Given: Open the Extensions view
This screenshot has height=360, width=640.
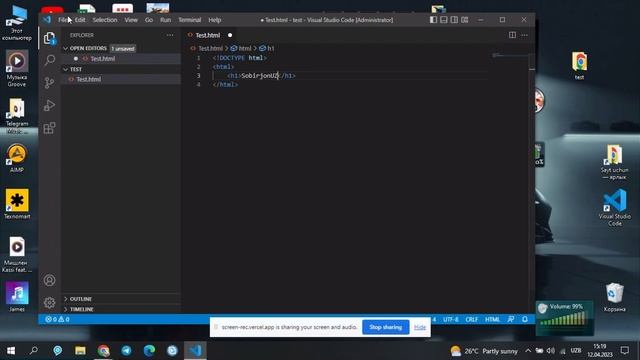Looking at the screenshot, I should coord(49,128).
